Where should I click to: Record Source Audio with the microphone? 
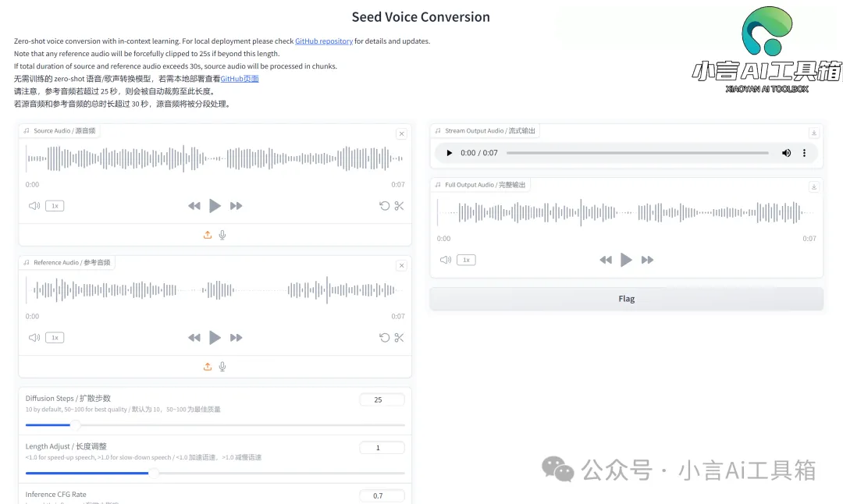tap(222, 235)
